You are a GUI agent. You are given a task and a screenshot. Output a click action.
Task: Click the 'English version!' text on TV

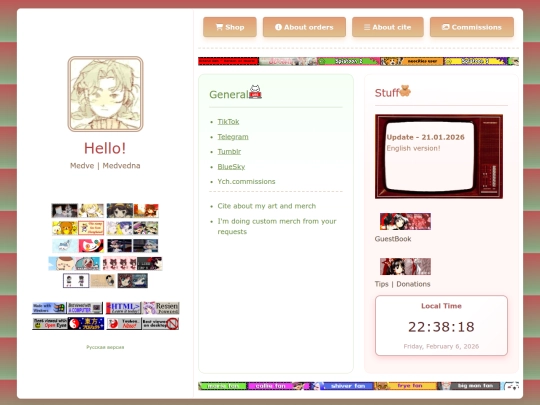(x=413, y=148)
